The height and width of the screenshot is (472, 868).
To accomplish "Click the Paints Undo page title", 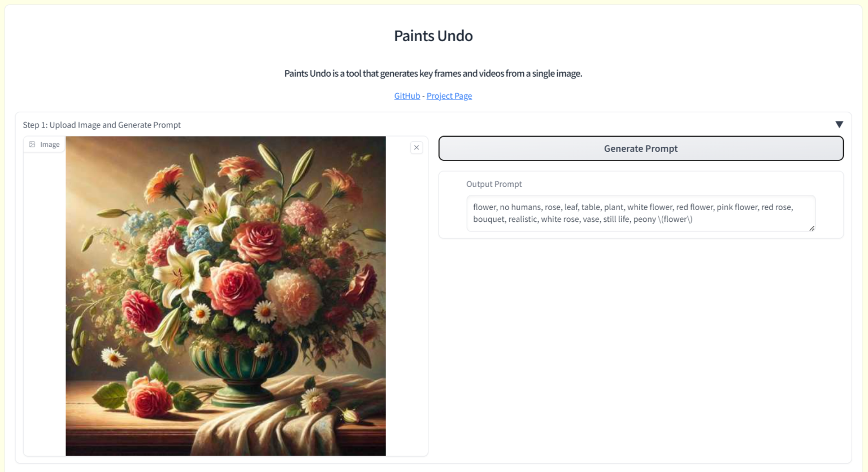I will click(x=433, y=36).
